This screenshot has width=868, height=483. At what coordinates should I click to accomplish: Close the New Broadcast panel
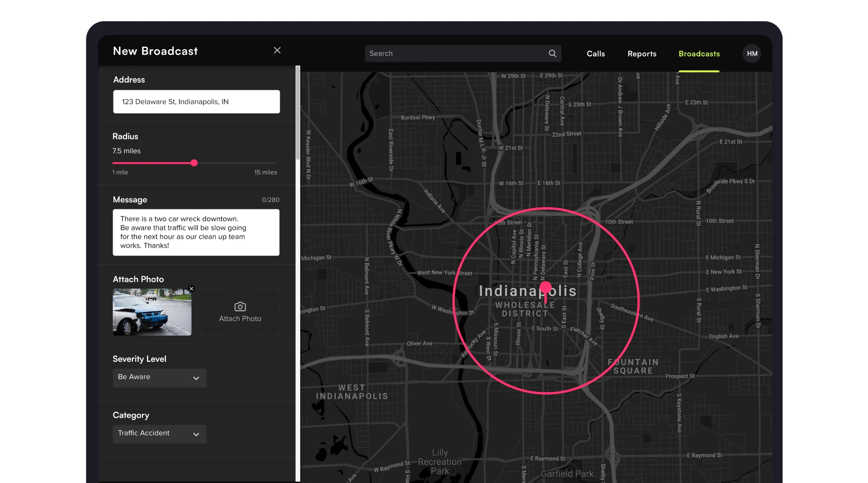tap(277, 51)
